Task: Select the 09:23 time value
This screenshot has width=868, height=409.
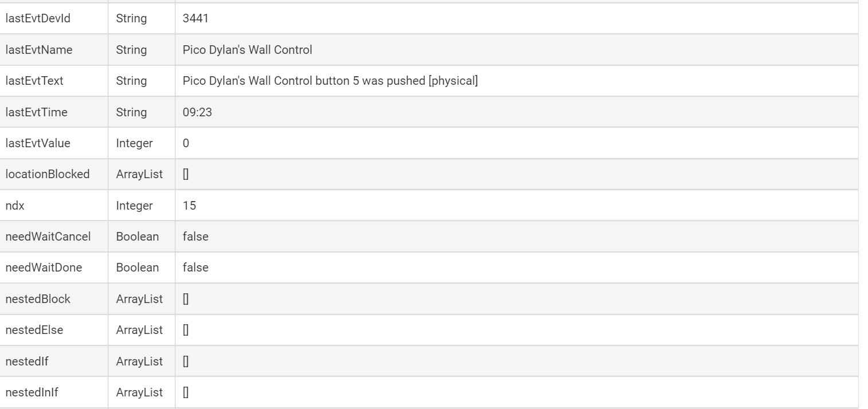Action: 197,112
